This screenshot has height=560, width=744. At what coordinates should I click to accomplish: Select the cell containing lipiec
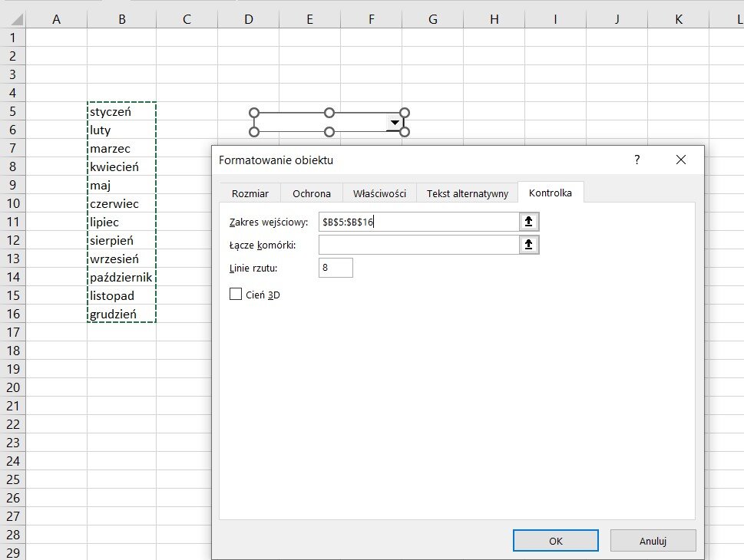click(122, 222)
